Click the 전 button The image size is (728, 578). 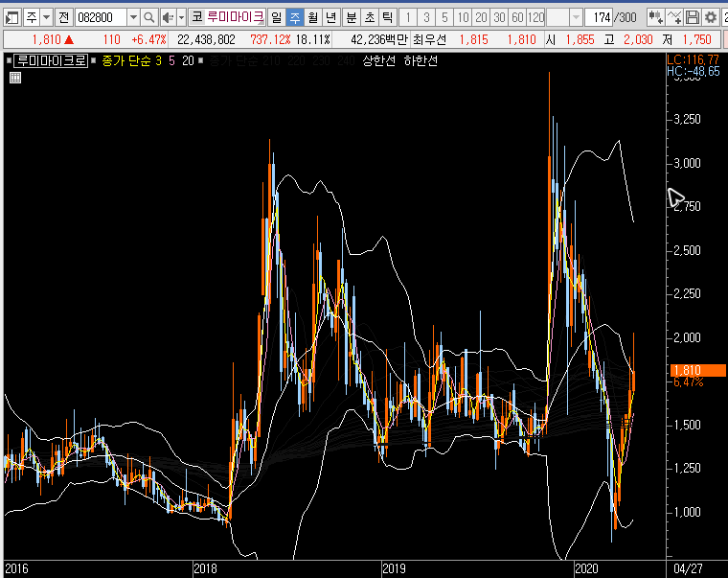click(63, 18)
